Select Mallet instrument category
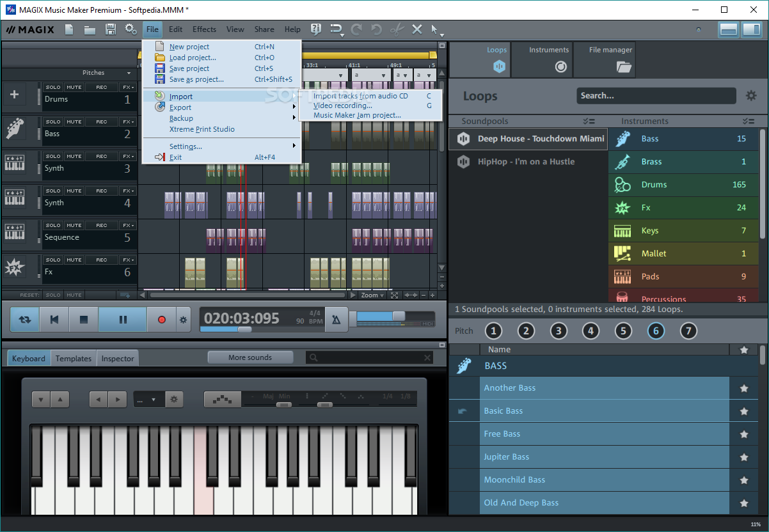The height and width of the screenshot is (532, 769). [683, 254]
